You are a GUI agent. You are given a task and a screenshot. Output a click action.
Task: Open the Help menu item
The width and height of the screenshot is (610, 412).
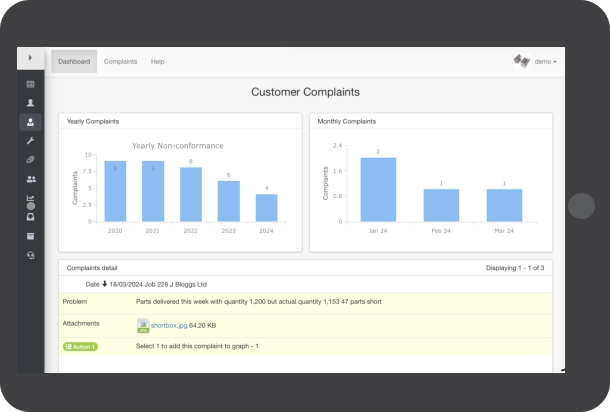pos(157,62)
